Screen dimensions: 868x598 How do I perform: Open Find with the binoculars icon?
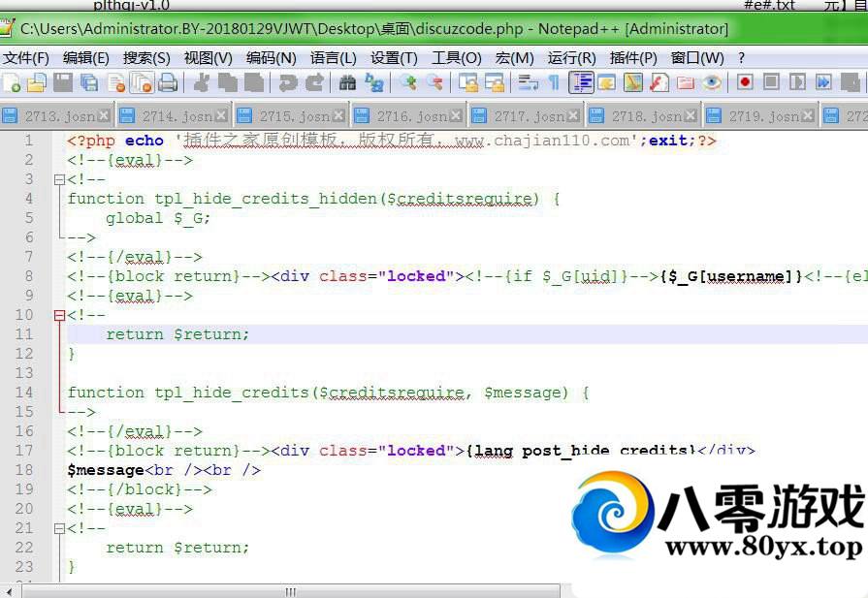(347, 83)
